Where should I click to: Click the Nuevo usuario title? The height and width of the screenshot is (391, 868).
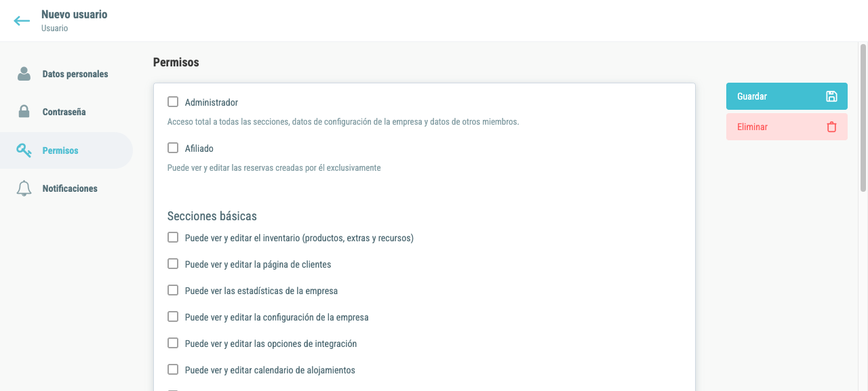click(x=75, y=14)
